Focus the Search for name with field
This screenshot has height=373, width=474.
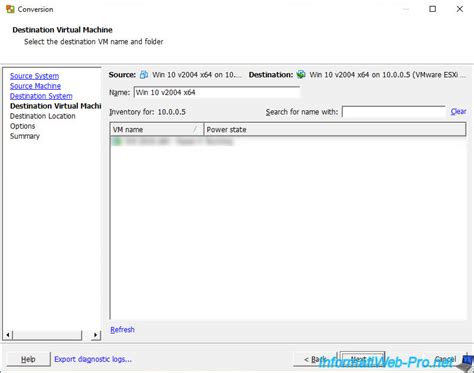click(x=394, y=112)
